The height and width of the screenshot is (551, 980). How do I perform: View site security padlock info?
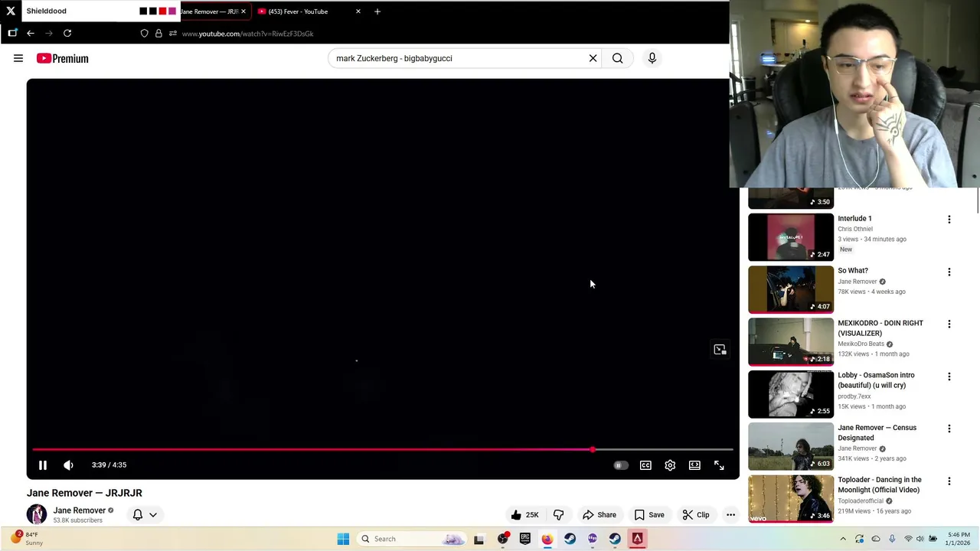(x=158, y=34)
